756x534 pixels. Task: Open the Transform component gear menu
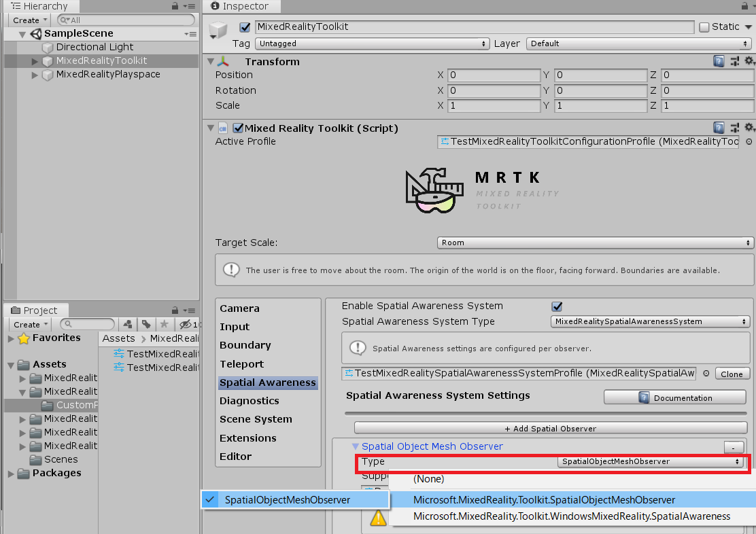(749, 61)
